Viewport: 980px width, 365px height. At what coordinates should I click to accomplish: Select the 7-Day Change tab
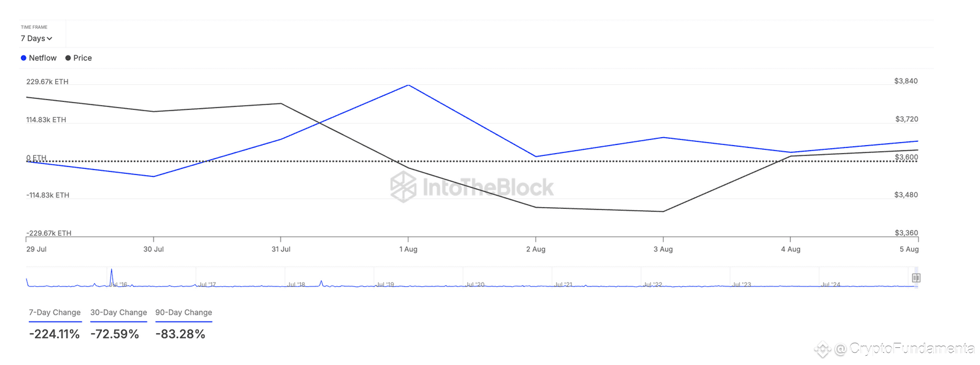click(55, 313)
